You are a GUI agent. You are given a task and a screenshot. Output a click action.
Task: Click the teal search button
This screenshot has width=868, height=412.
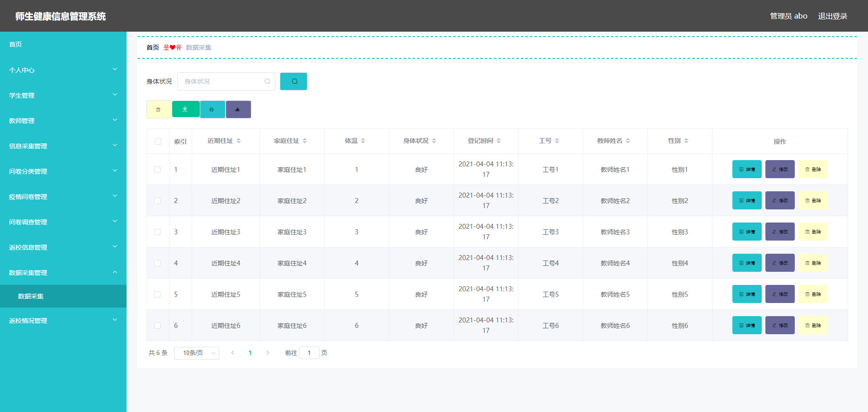[293, 81]
